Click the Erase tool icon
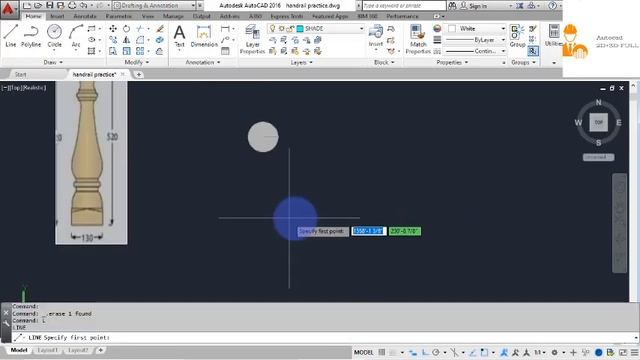640x360 pixels. pyautogui.click(x=160, y=29)
